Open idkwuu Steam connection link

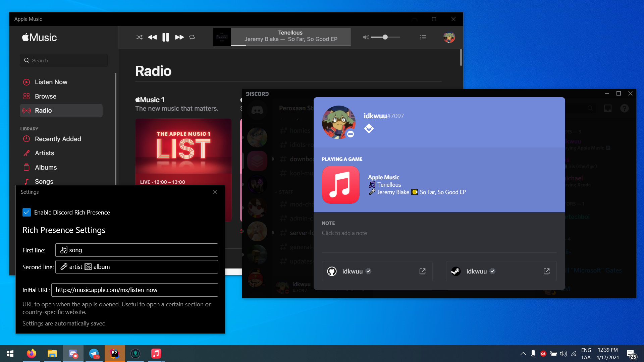coord(546,271)
